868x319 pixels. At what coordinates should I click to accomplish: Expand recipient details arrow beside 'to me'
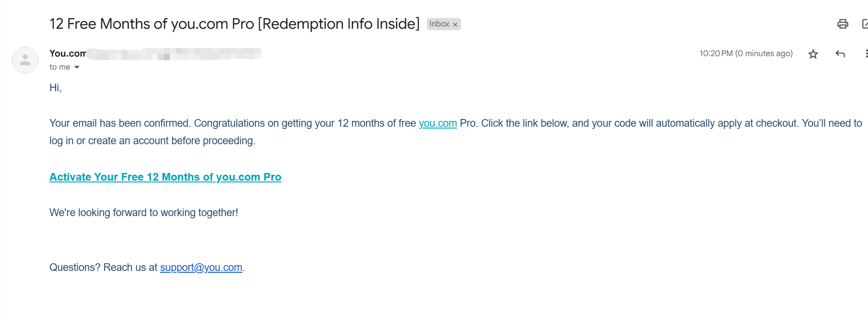(77, 67)
